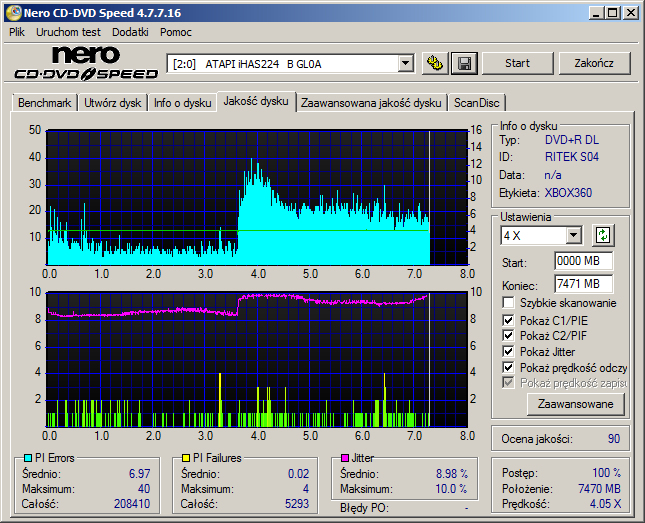The width and height of the screenshot is (645, 523).
Task: Click the magenta Jitter legend swatch
Action: pyautogui.click(x=345, y=458)
